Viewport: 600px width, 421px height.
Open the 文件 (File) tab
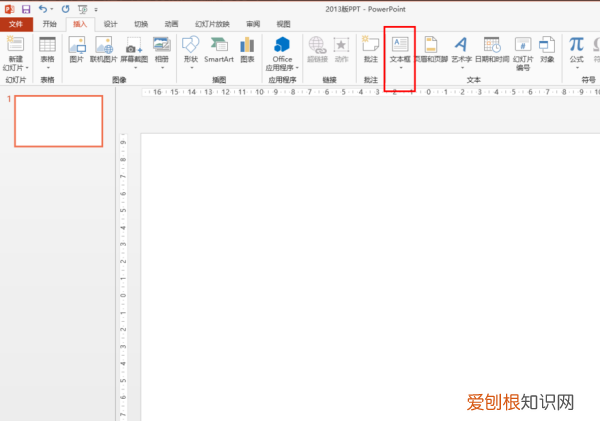[16, 24]
